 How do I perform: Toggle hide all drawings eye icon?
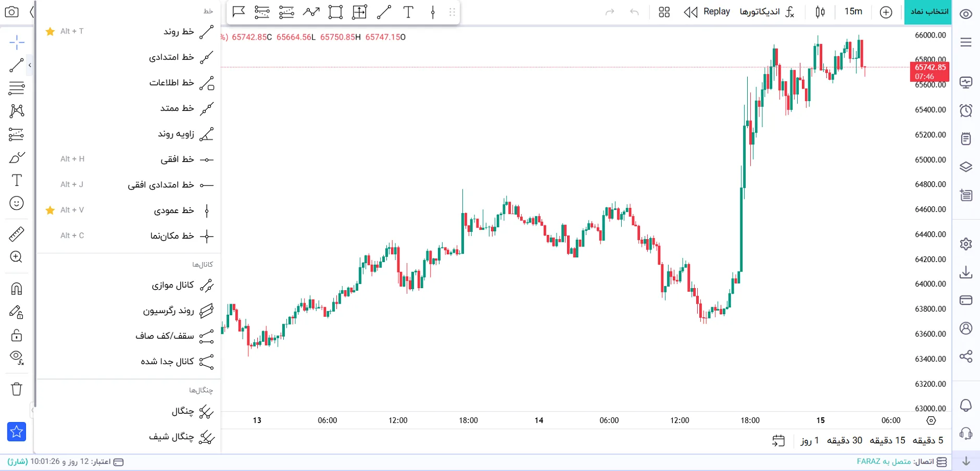[17, 357]
